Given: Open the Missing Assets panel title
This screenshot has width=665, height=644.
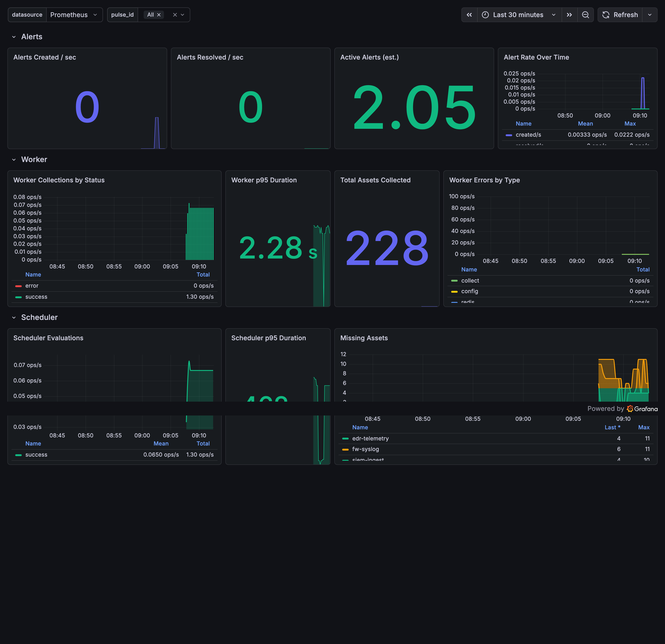Looking at the screenshot, I should 364,338.
